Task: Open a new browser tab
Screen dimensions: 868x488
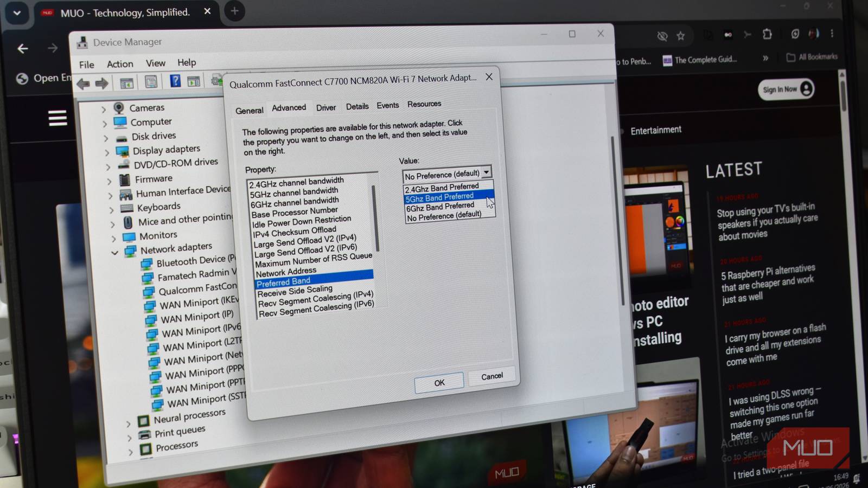Action: coord(234,11)
